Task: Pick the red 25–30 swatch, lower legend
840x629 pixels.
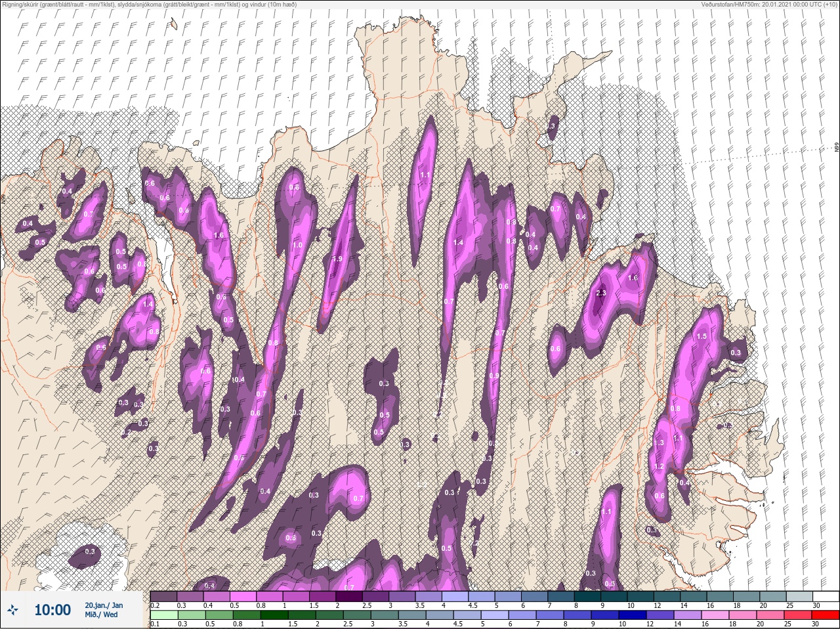Action: tap(826, 615)
